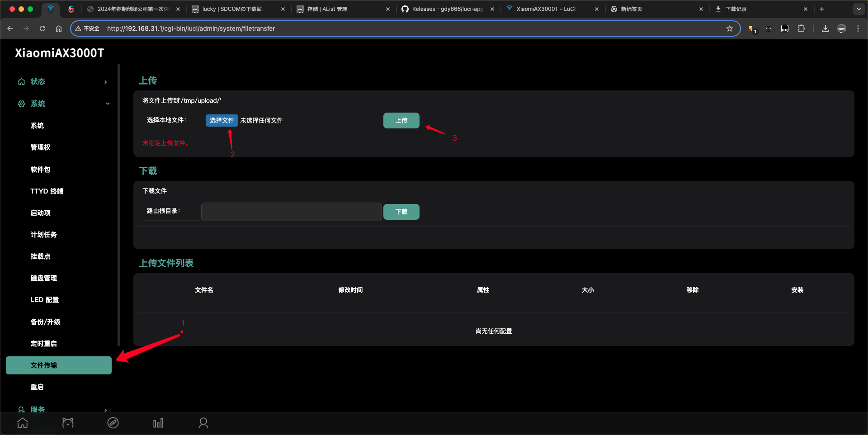Click the 移除 column header
The width and height of the screenshot is (868, 435).
[693, 290]
